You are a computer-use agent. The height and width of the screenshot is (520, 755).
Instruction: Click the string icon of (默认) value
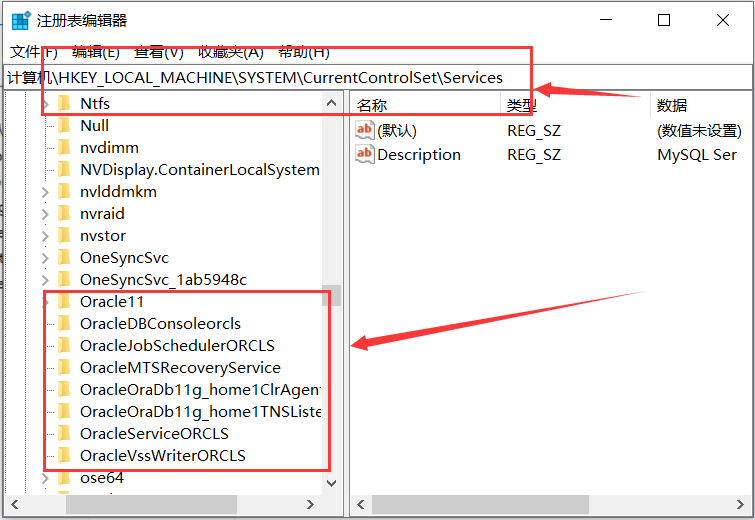coord(364,130)
